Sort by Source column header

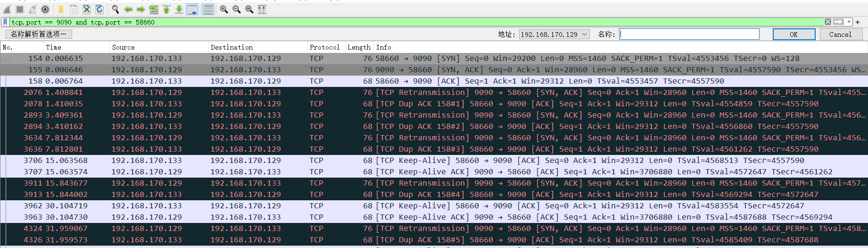159,47
